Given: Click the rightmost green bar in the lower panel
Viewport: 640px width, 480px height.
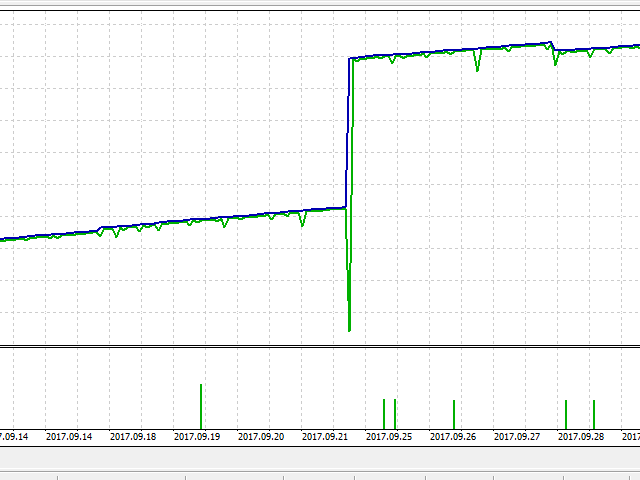Looking at the screenshot, I should (594, 413).
